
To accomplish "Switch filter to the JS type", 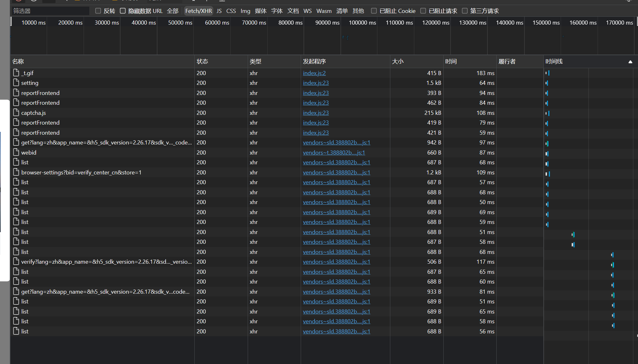I will (x=219, y=11).
